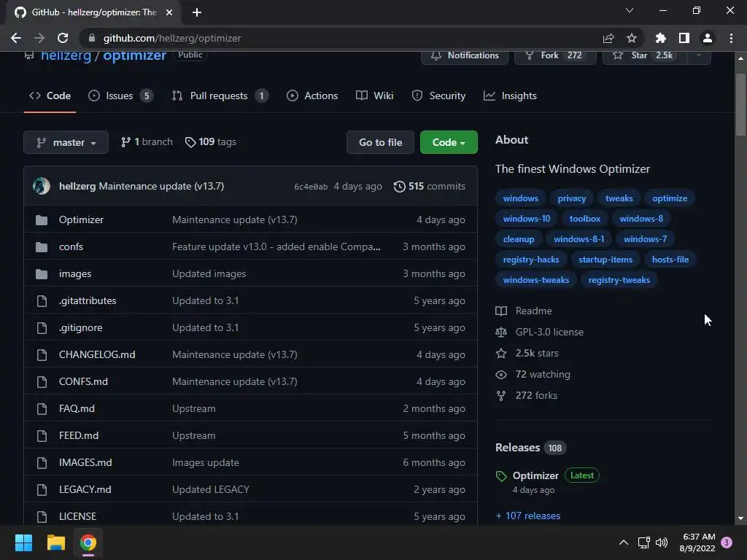This screenshot has width=747, height=560.
Task: Click the scales icon next to GPL-3.0 license
Action: coord(501,332)
